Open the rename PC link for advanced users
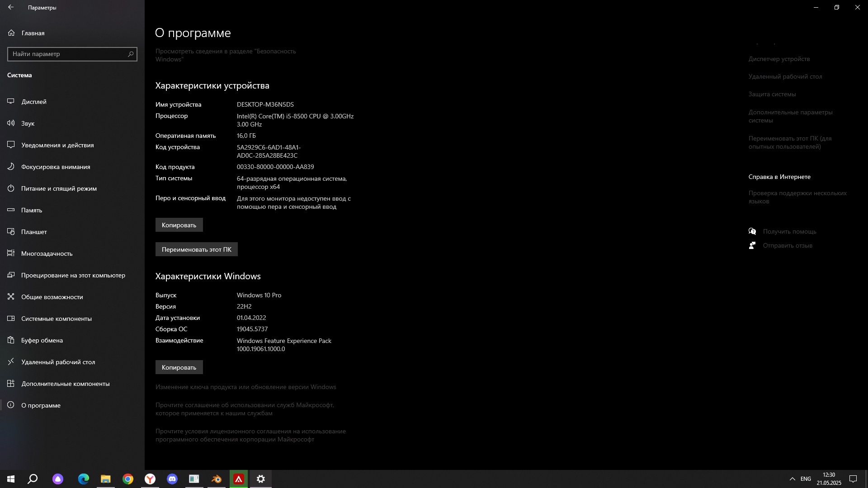This screenshot has width=868, height=488. click(x=790, y=142)
